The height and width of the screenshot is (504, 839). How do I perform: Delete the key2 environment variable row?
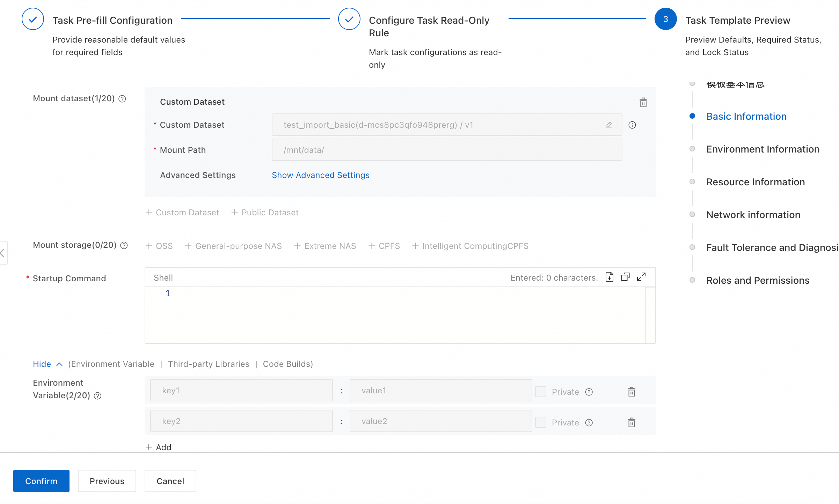pos(632,423)
